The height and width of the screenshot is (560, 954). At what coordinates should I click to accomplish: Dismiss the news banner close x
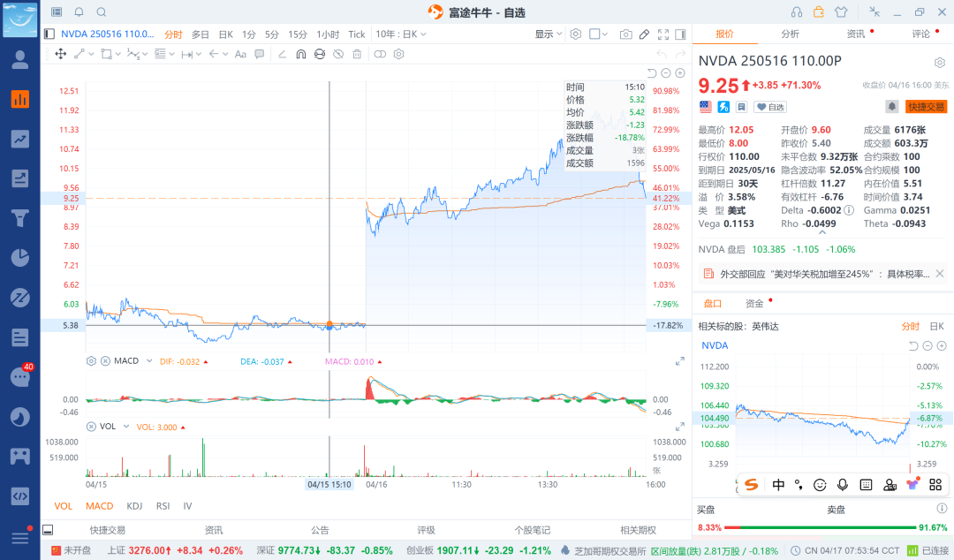point(939,273)
